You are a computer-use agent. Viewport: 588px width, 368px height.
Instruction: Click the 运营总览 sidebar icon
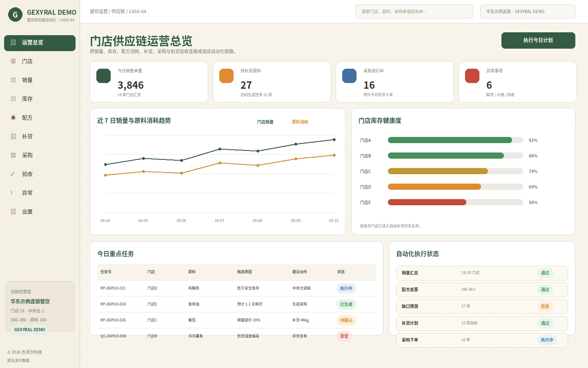click(x=13, y=43)
